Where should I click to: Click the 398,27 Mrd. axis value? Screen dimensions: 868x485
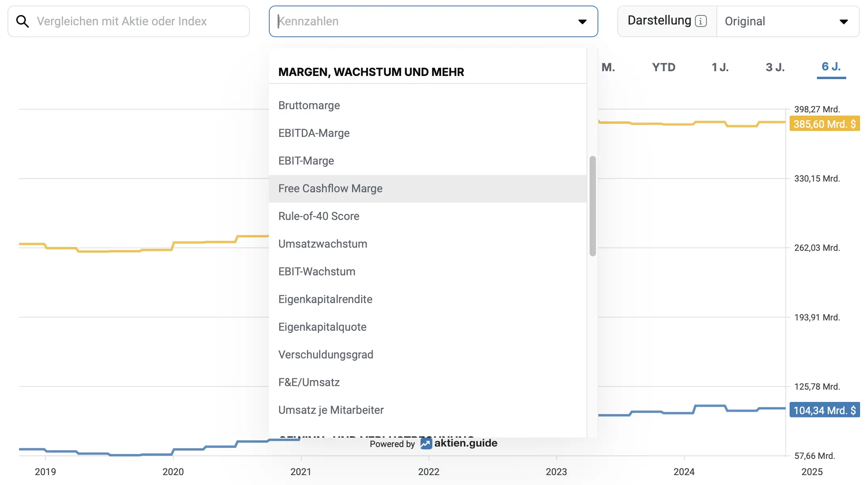pyautogui.click(x=817, y=110)
